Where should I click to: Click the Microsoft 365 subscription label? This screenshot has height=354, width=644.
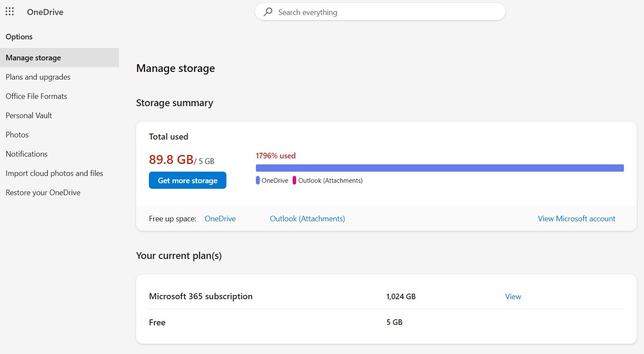[201, 296]
